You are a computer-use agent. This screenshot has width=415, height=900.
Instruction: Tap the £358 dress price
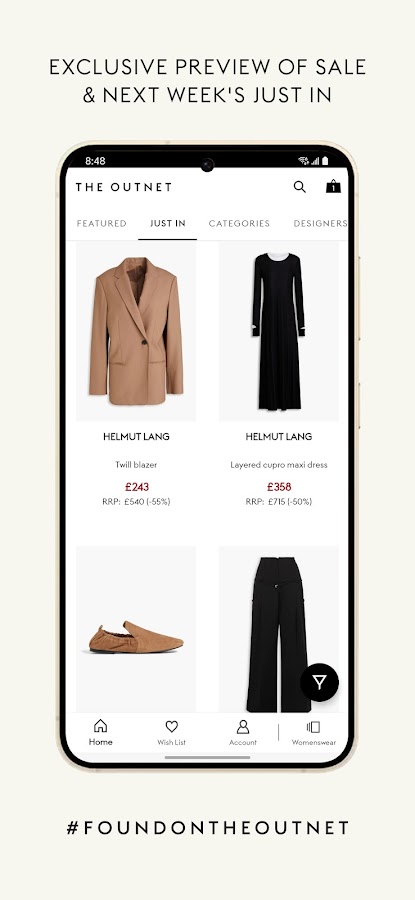coord(279,487)
